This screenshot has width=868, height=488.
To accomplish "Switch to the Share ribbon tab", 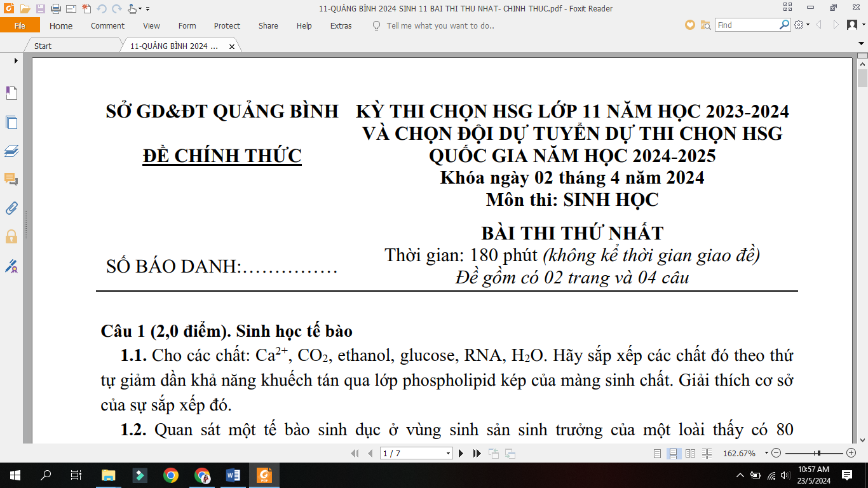I will [x=268, y=25].
